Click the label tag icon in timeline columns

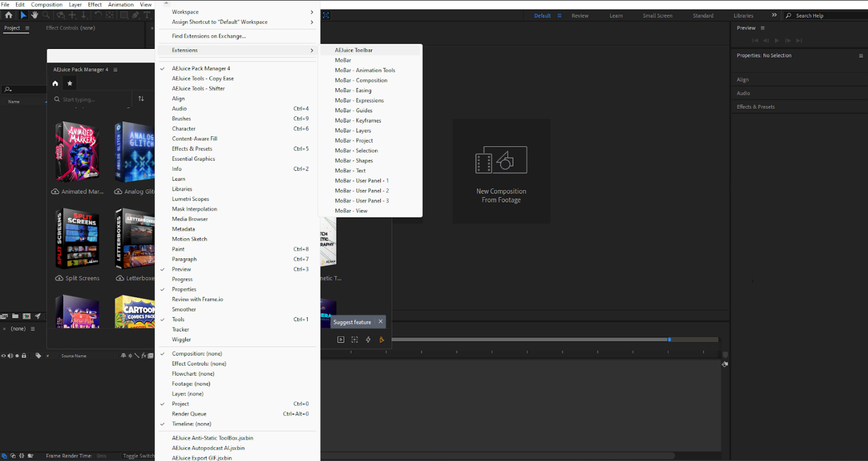[x=39, y=356]
